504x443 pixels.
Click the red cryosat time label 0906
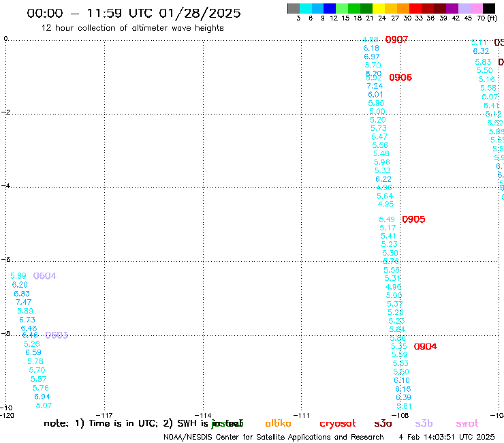pyautogui.click(x=400, y=78)
